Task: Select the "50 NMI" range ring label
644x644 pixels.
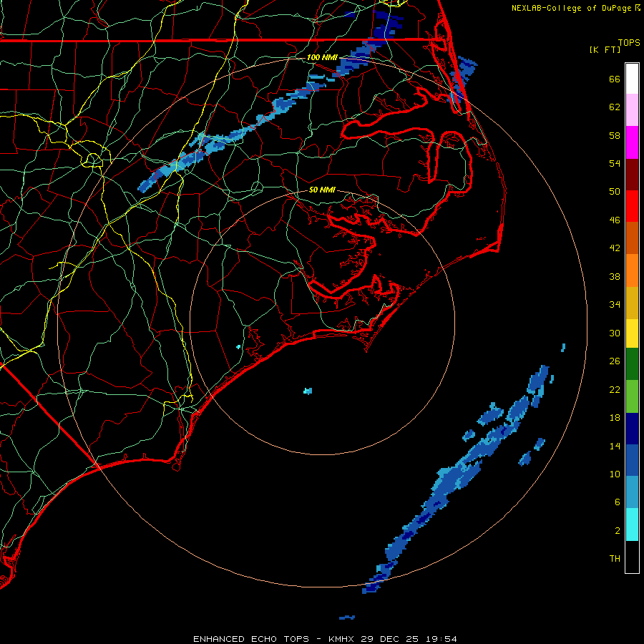Action: (321, 190)
